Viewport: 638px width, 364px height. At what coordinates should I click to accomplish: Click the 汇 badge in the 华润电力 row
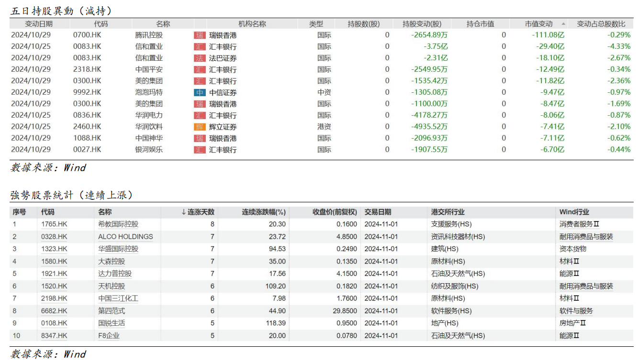click(x=199, y=115)
